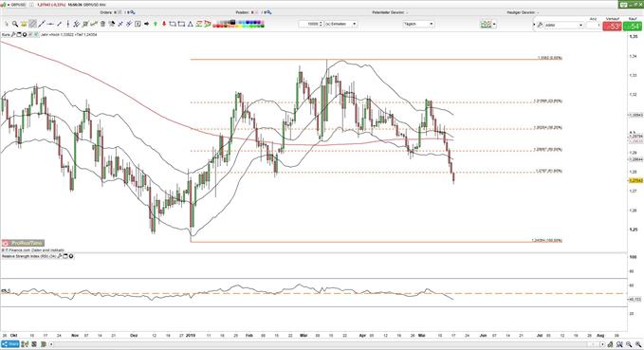The image size is (644, 350).
Task: Open the order type dropdown
Action: click(x=563, y=25)
